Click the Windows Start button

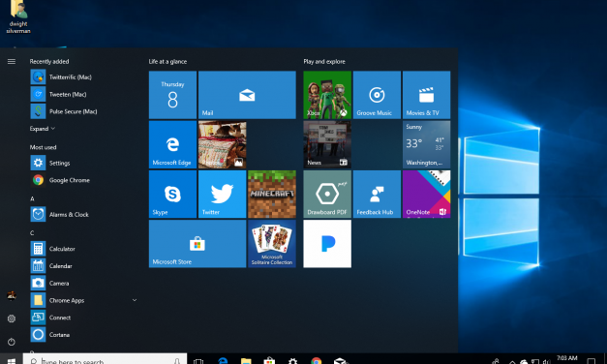click(x=12, y=360)
